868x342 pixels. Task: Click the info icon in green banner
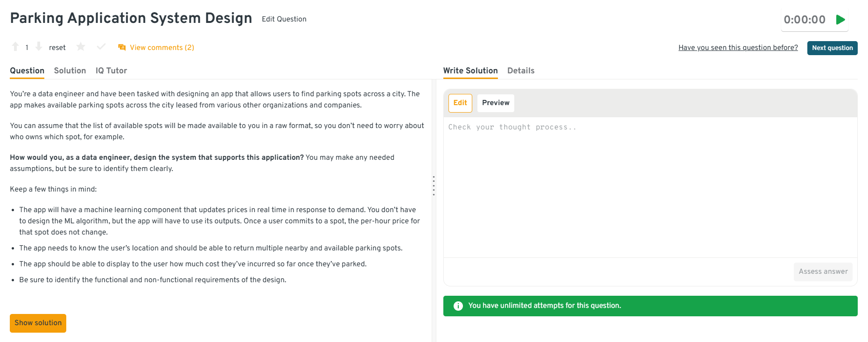click(x=458, y=306)
